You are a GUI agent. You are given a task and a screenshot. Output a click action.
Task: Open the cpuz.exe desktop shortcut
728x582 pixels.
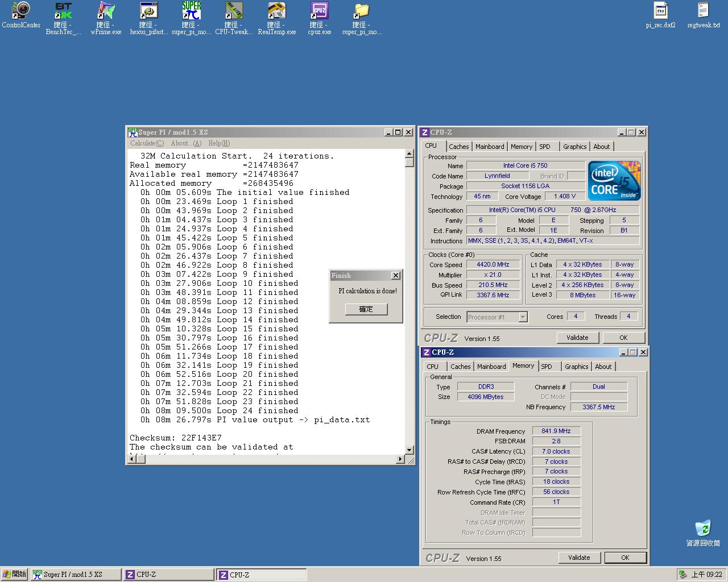319,11
